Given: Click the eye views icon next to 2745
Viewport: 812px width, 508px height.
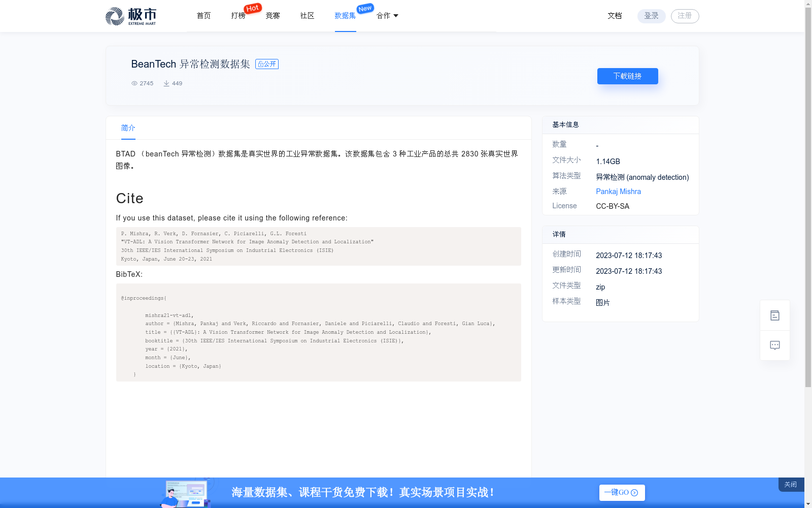Looking at the screenshot, I should coord(134,83).
